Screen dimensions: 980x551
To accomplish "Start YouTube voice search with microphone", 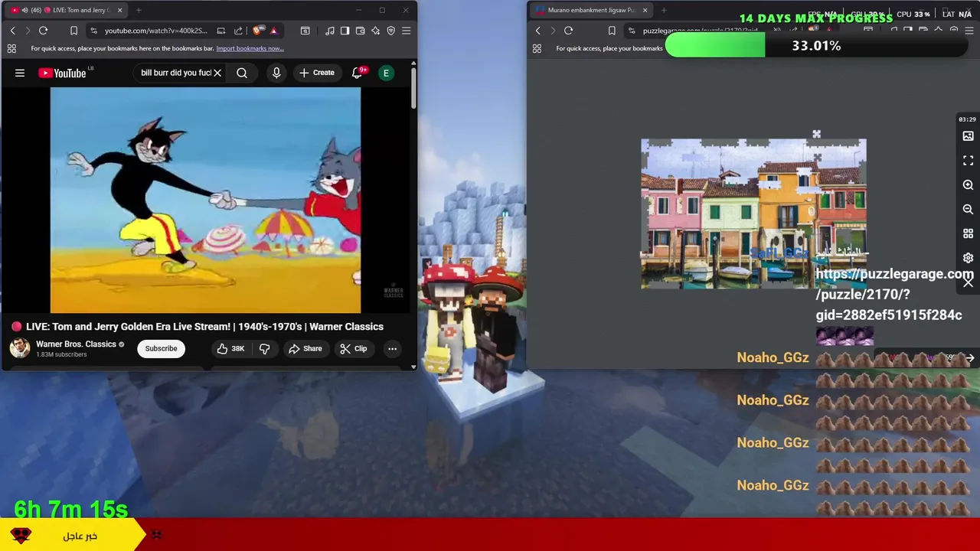I will coord(276,73).
